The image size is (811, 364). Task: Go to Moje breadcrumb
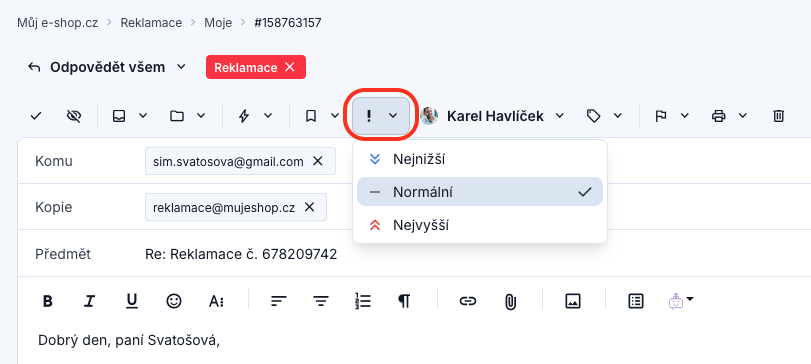[x=218, y=23]
